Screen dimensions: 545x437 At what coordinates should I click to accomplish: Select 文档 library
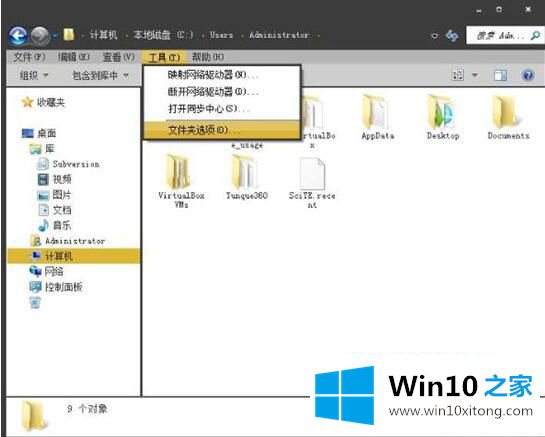62,210
